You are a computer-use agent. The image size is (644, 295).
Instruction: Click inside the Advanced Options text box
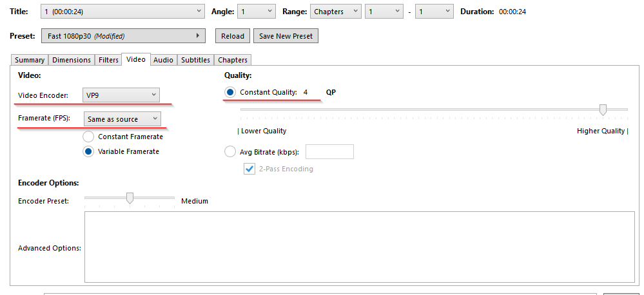(359, 247)
